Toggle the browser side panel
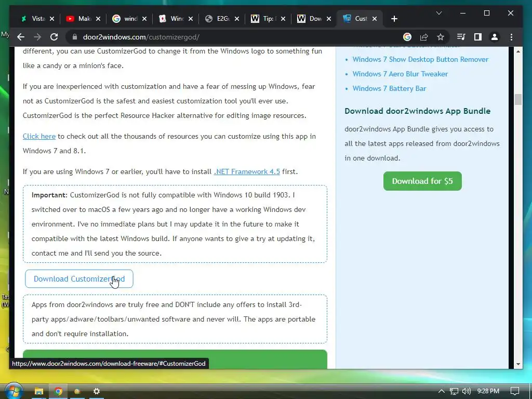Screen dimensions: 532x399 tap(478, 37)
